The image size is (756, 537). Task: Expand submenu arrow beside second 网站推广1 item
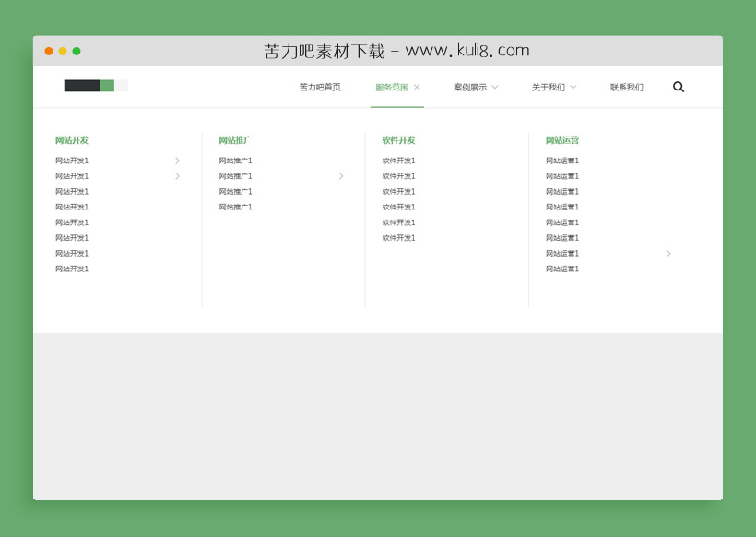[341, 175]
